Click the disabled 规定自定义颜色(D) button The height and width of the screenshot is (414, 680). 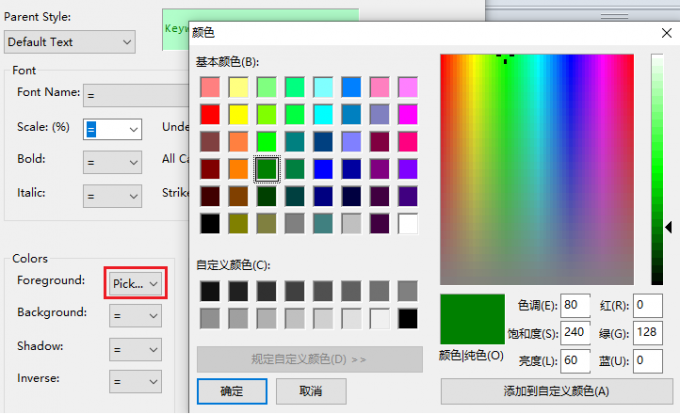coord(310,359)
